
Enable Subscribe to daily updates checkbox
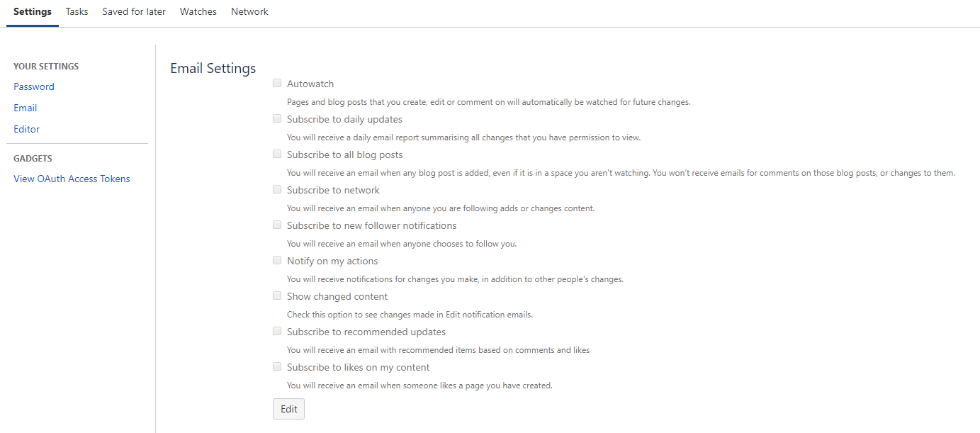(277, 118)
